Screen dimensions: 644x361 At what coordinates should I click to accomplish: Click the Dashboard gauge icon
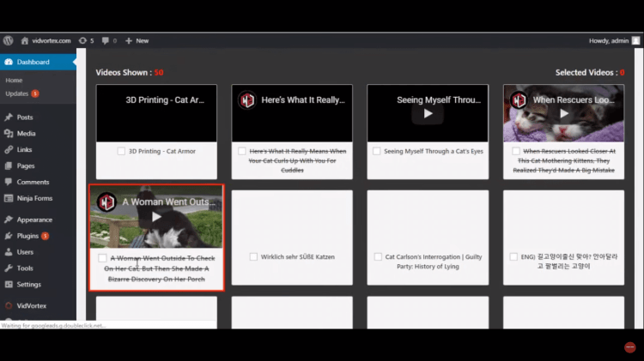tap(9, 62)
